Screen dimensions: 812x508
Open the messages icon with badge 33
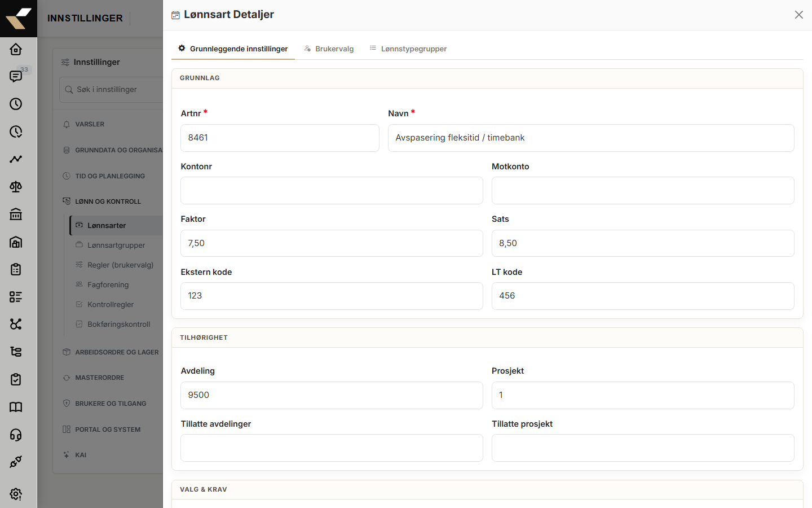pyautogui.click(x=16, y=76)
